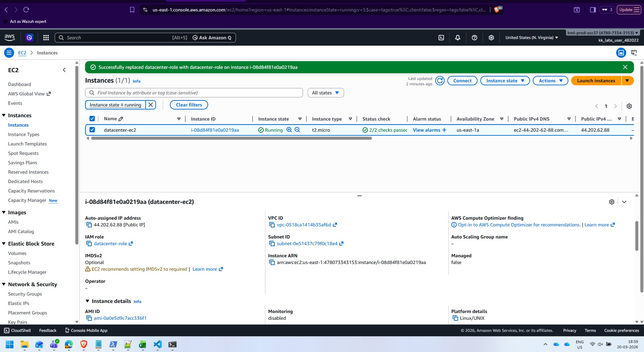This screenshot has height=352, width=644.
Task: Click View alarms link
Action: coord(426,130)
